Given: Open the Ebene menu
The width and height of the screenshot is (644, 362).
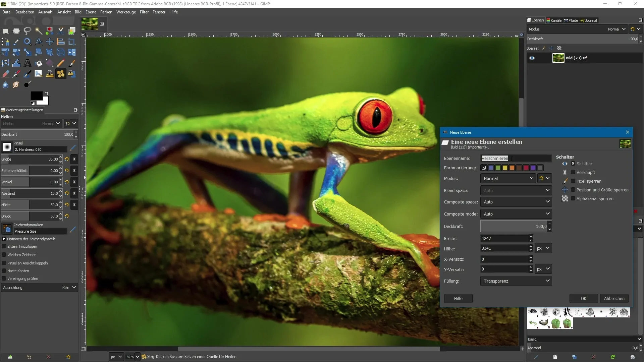Looking at the screenshot, I should (x=91, y=12).
